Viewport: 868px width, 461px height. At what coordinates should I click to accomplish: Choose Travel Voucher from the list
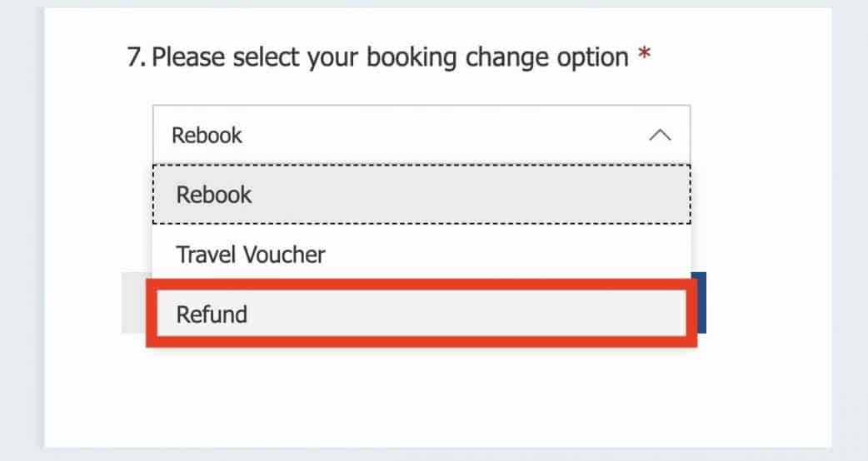421,254
